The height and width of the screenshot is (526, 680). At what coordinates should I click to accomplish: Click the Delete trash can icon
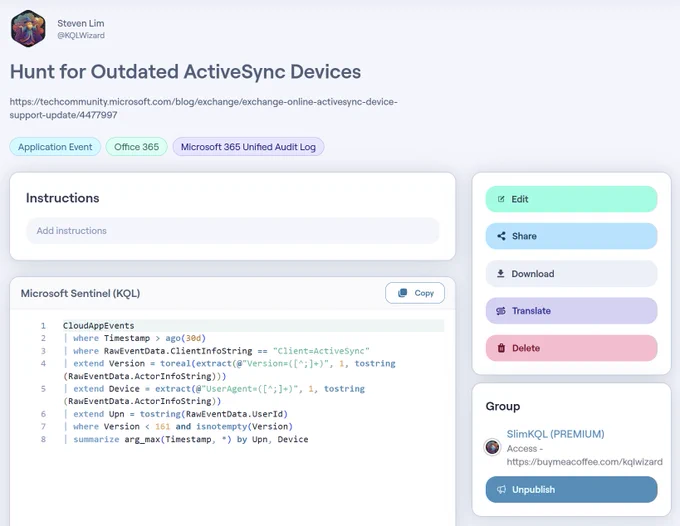501,348
